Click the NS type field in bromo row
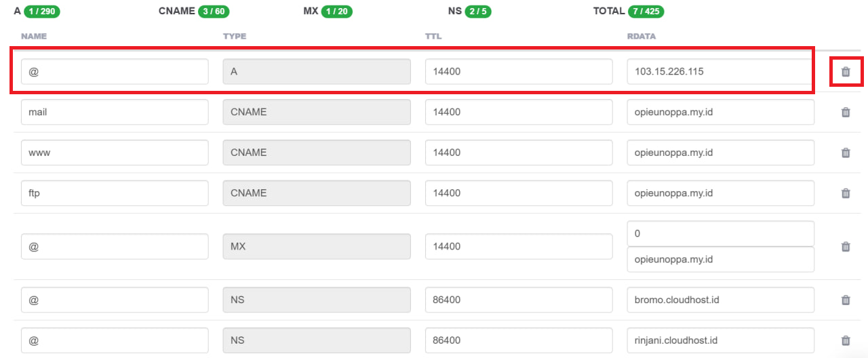This screenshot has height=358, width=868. click(x=317, y=300)
